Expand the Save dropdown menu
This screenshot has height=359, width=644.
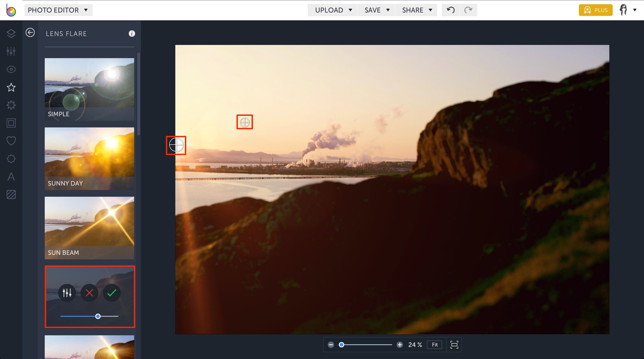point(377,10)
